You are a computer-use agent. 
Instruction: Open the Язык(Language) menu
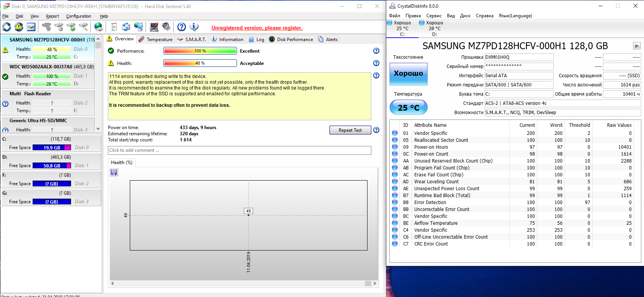pyautogui.click(x=515, y=16)
